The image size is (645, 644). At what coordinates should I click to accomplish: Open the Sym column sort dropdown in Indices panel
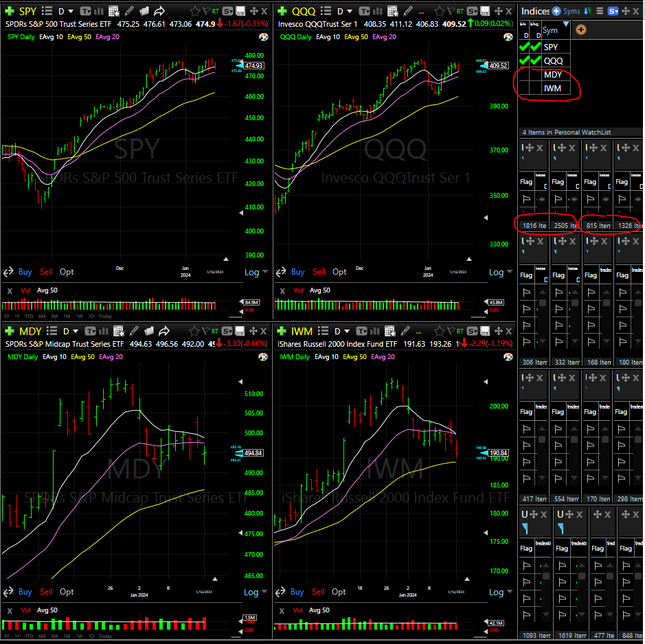pos(565,23)
